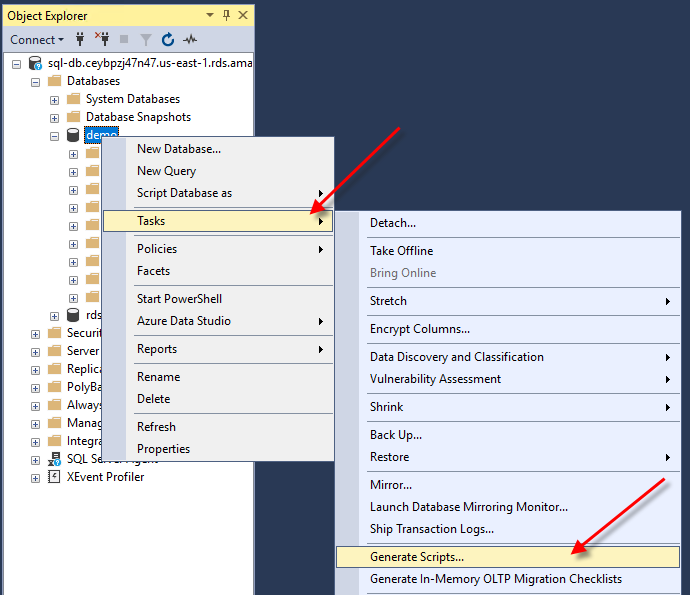Click the Disconnect plug icon
The image size is (690, 595).
(101, 40)
